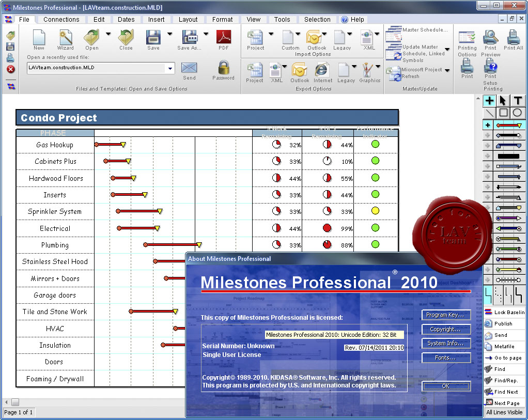Click the Condo Project title bar
This screenshot has height=420, width=528.
point(207,118)
